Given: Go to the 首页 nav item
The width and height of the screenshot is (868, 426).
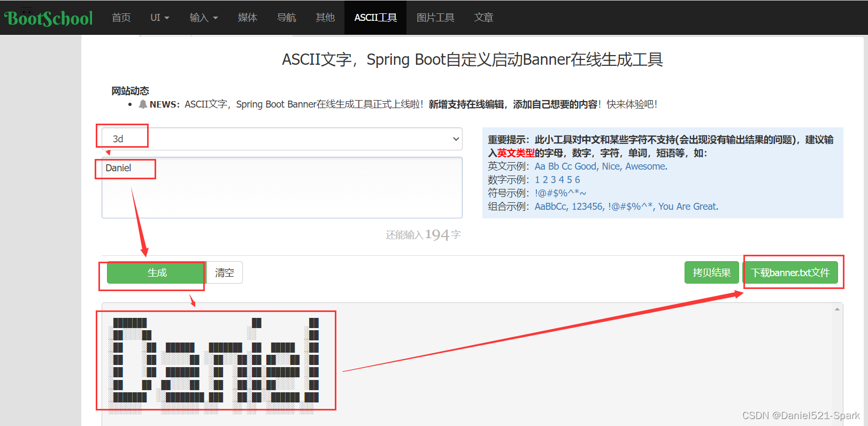Looking at the screenshot, I should [x=121, y=18].
